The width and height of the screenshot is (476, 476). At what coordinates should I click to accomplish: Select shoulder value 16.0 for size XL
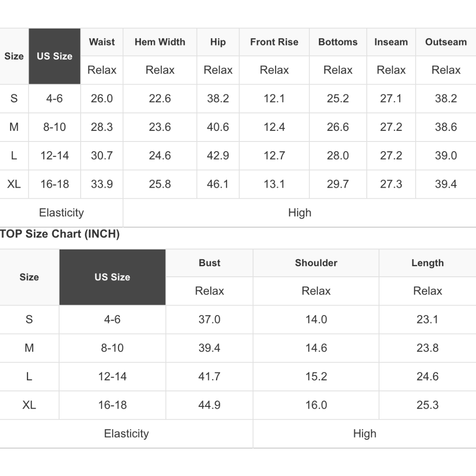[316, 405]
